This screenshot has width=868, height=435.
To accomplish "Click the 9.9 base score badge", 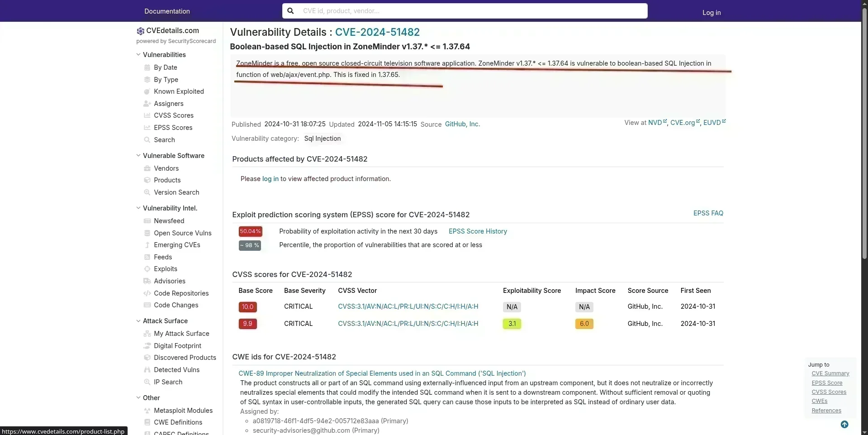I will point(247,324).
